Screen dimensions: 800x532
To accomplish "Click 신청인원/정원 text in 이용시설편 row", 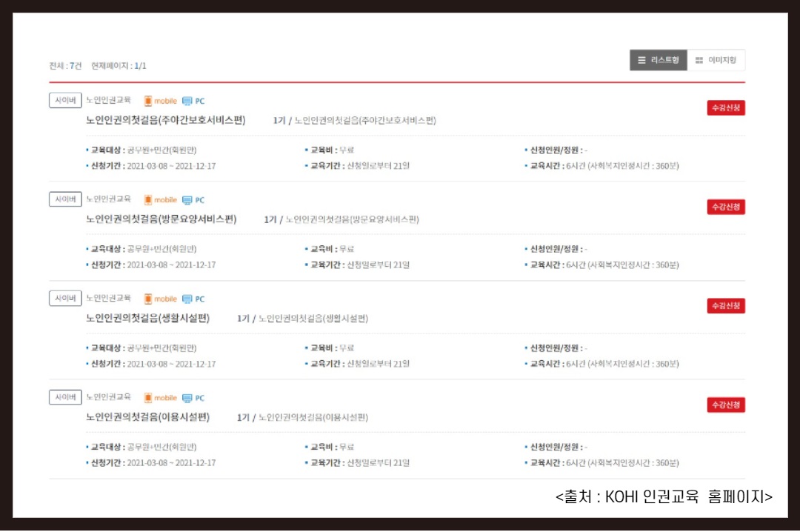I will pyautogui.click(x=556, y=448).
